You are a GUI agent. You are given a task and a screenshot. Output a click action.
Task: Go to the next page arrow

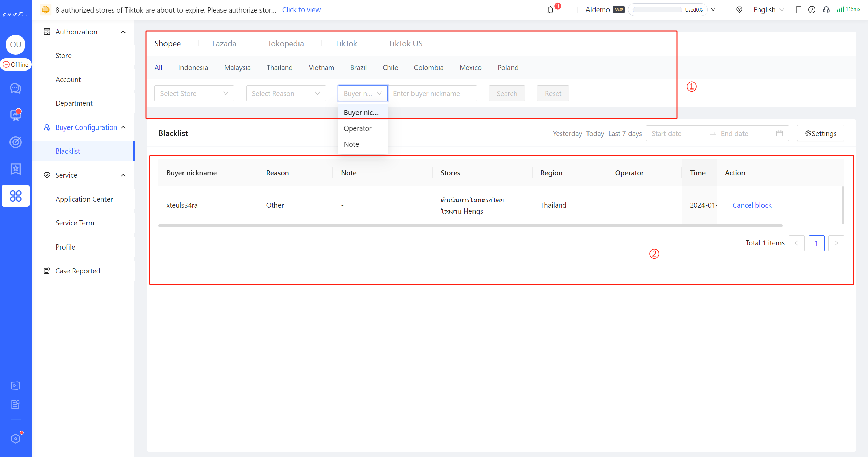(836, 243)
